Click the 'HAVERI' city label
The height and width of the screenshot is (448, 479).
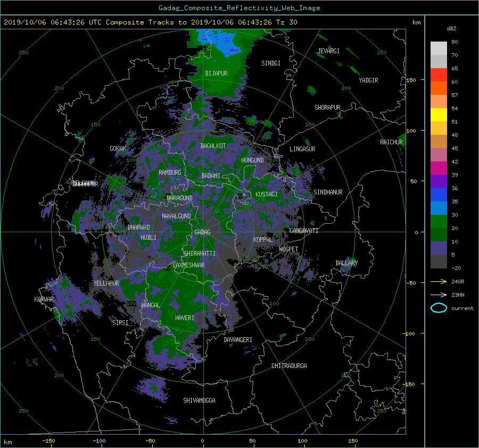(185, 318)
